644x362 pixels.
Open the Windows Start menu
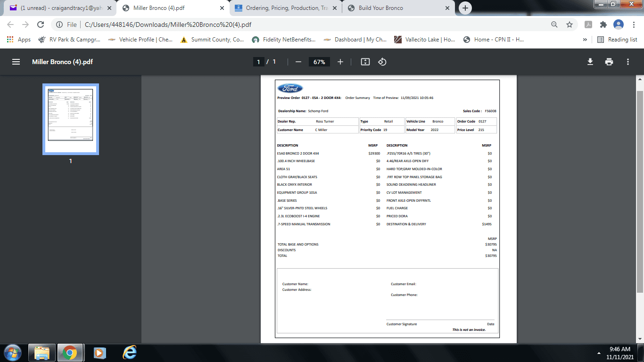click(x=12, y=353)
